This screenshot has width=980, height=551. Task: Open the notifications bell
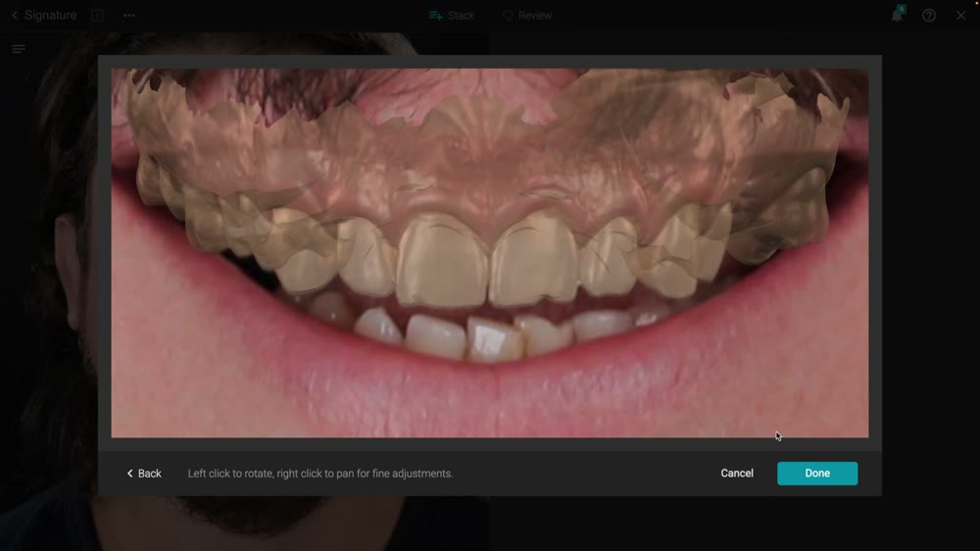pyautogui.click(x=897, y=15)
